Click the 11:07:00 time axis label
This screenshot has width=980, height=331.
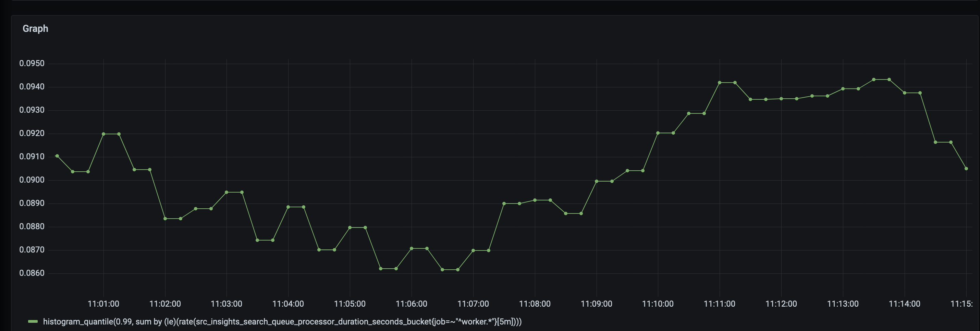click(473, 304)
